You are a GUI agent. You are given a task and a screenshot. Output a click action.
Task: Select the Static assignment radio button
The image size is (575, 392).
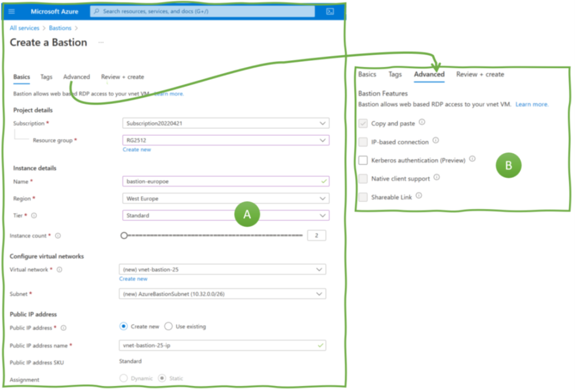pos(162,378)
